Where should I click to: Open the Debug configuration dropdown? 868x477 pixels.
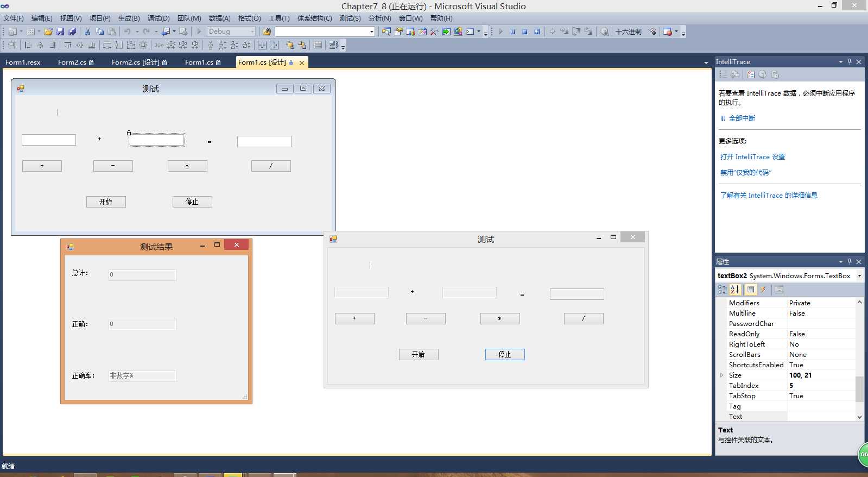click(x=252, y=32)
